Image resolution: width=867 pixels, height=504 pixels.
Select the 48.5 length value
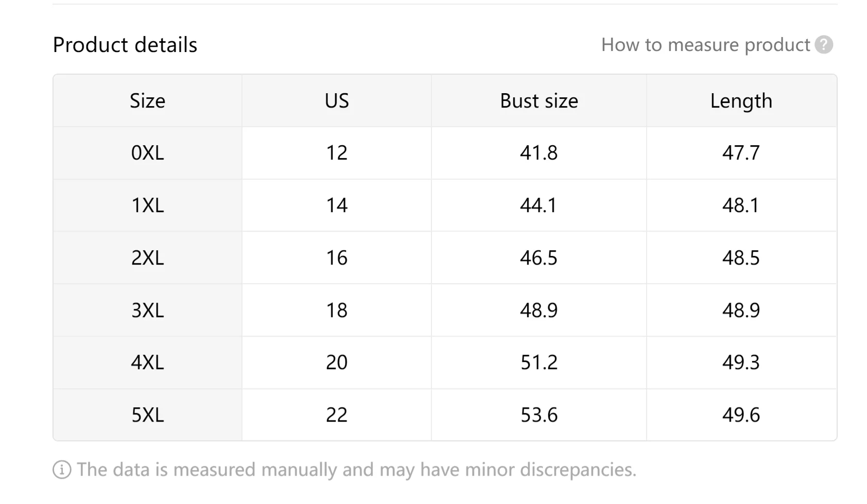741,258
